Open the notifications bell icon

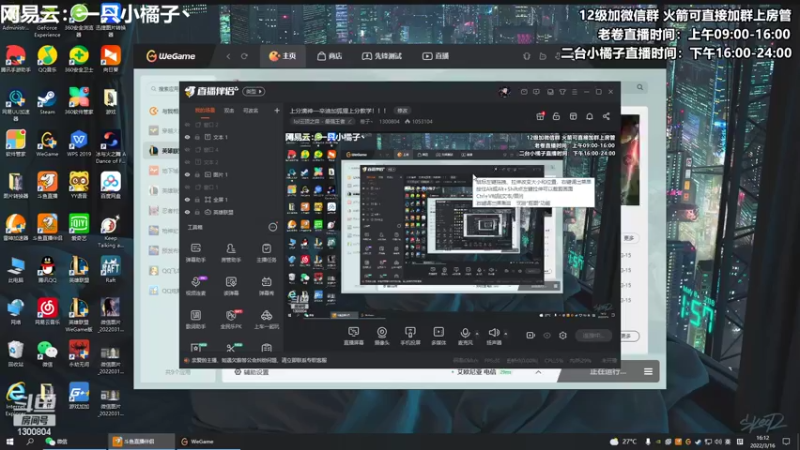pos(589,116)
